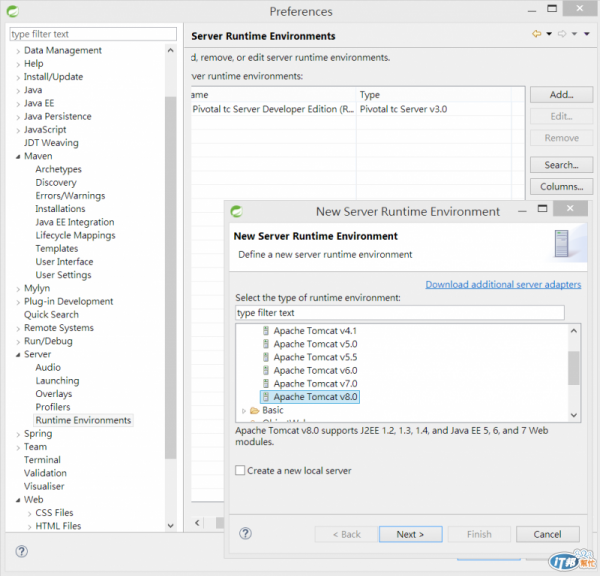Enable Create a new local server checkbox
Screen dimensions: 600x576
point(240,470)
